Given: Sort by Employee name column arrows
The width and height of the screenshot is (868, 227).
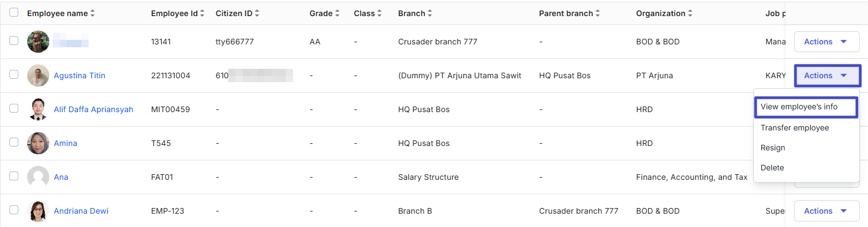Looking at the screenshot, I should [x=93, y=13].
